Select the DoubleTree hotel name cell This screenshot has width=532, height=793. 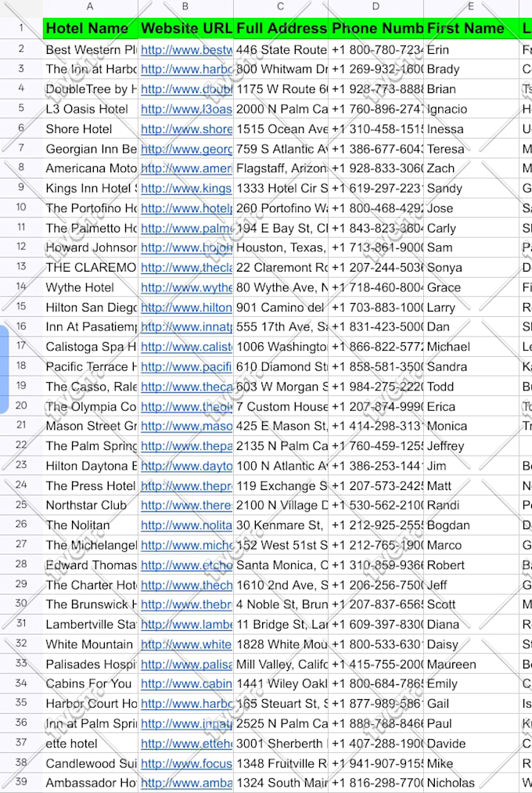coord(91,89)
